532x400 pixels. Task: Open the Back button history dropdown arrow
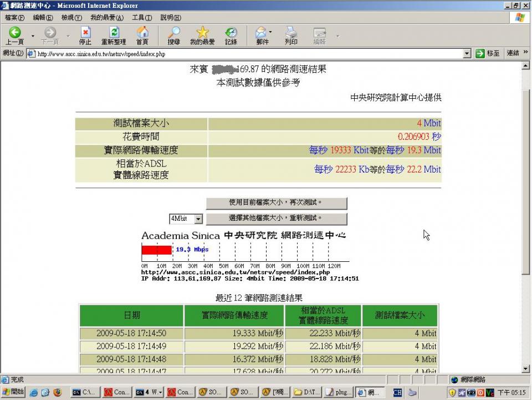click(33, 36)
